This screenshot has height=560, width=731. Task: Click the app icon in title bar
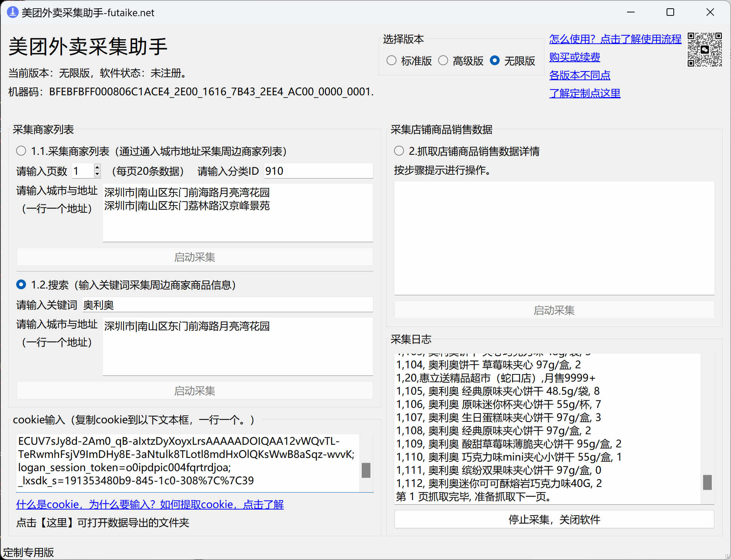coord(12,12)
